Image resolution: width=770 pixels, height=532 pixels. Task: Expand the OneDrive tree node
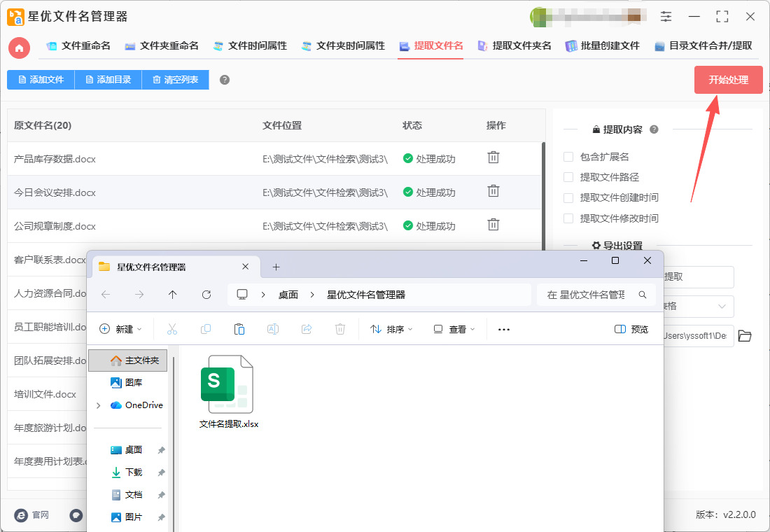99,405
